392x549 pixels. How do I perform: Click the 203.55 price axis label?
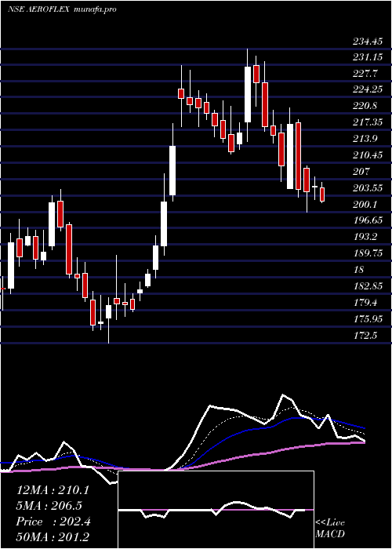(368, 187)
